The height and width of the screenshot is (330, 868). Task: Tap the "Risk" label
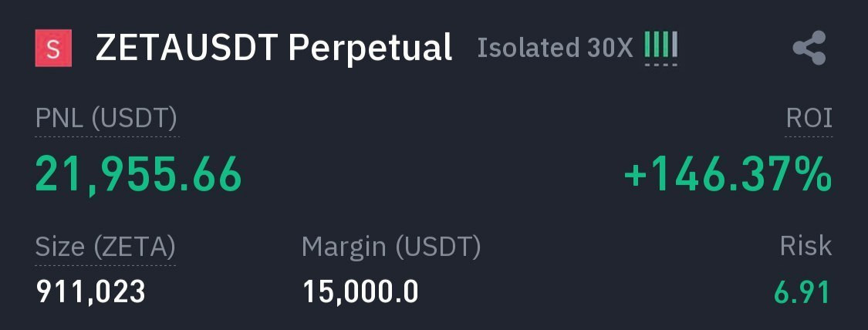coord(806,247)
